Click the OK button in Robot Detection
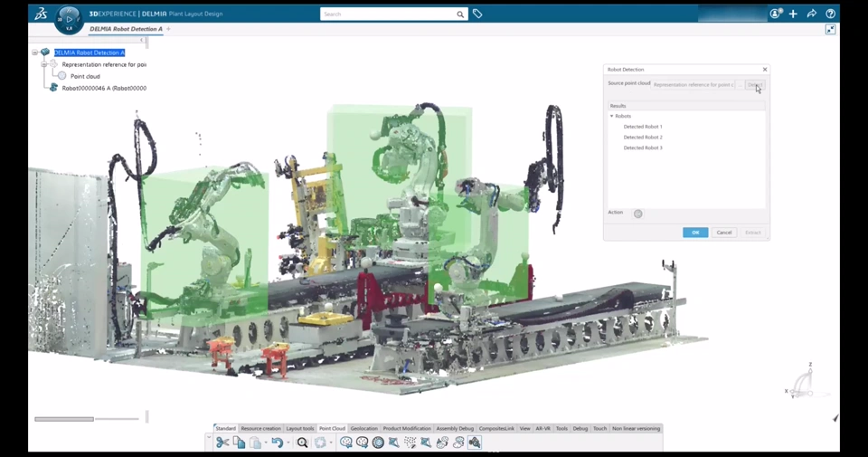 pos(695,233)
